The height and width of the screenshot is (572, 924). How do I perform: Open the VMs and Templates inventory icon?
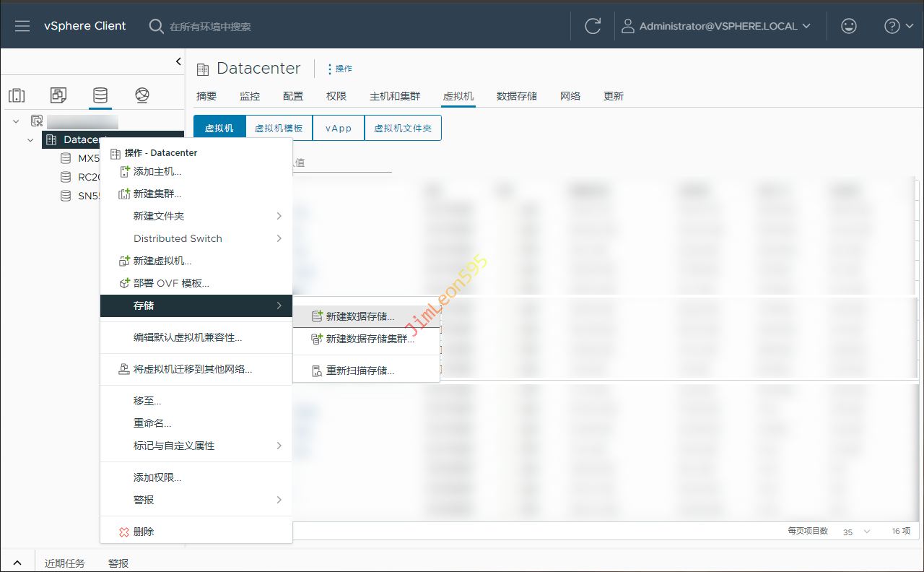coord(58,95)
